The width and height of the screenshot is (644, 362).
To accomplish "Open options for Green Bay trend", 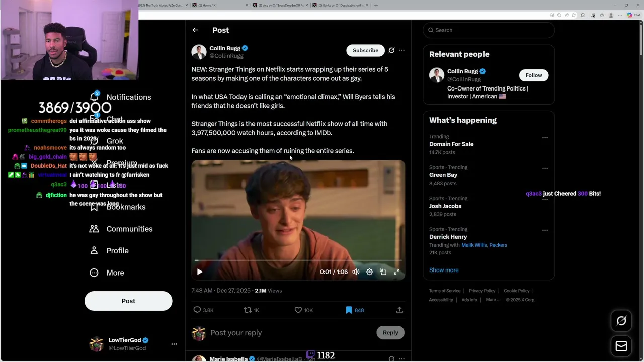I will tap(545, 168).
